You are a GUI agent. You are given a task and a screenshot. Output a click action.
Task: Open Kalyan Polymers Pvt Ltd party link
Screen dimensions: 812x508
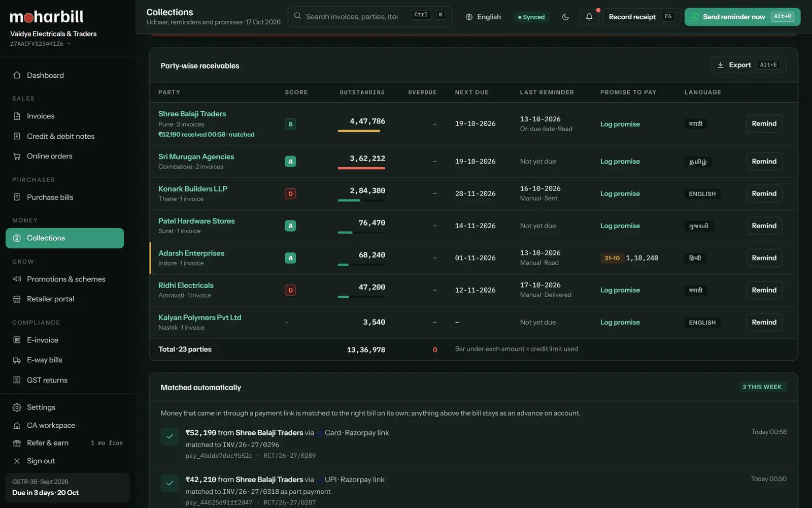(199, 317)
